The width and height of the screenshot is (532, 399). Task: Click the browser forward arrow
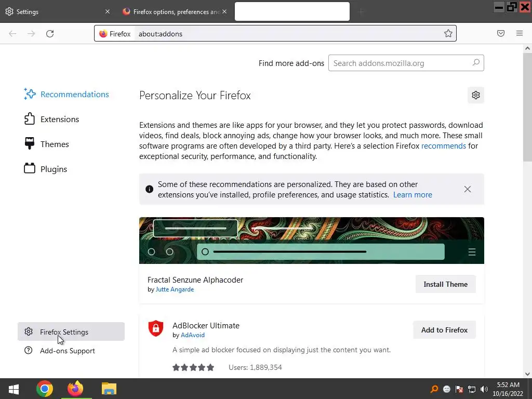point(31,34)
